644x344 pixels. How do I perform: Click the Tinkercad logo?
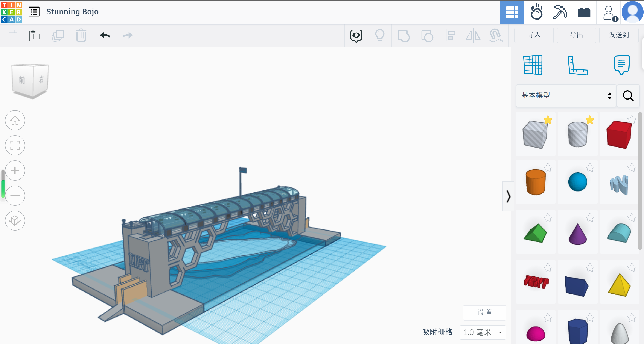(x=12, y=12)
